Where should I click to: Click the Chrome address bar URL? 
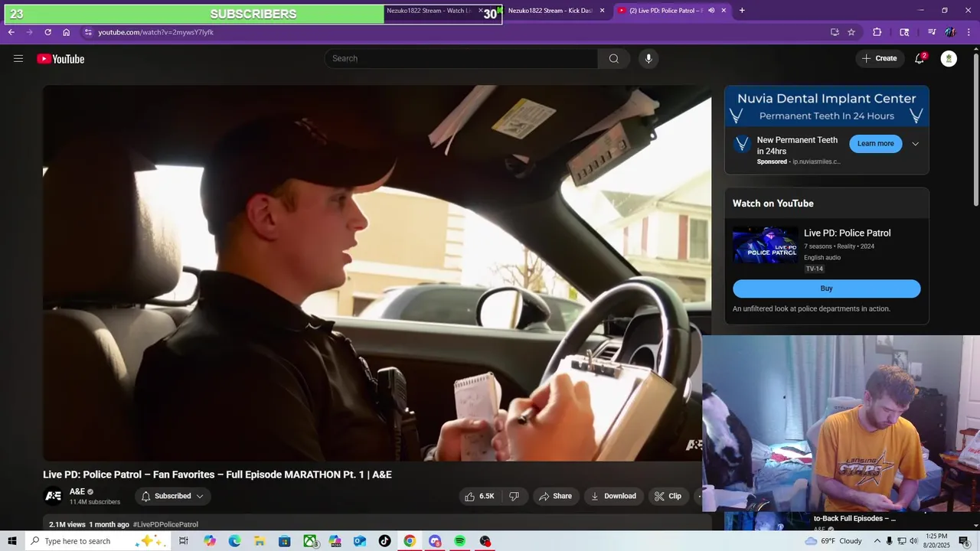tap(155, 32)
